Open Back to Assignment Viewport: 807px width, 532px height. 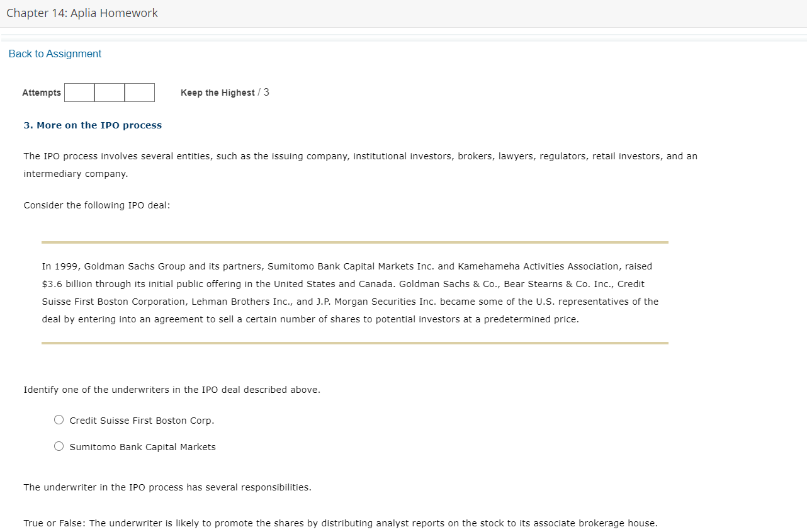[x=55, y=54]
